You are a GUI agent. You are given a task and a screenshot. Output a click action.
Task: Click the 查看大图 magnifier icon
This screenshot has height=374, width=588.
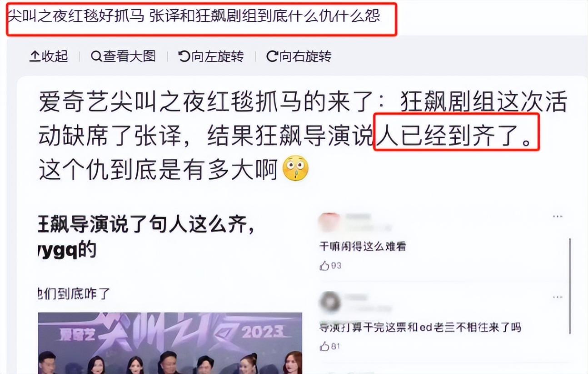tap(96, 56)
